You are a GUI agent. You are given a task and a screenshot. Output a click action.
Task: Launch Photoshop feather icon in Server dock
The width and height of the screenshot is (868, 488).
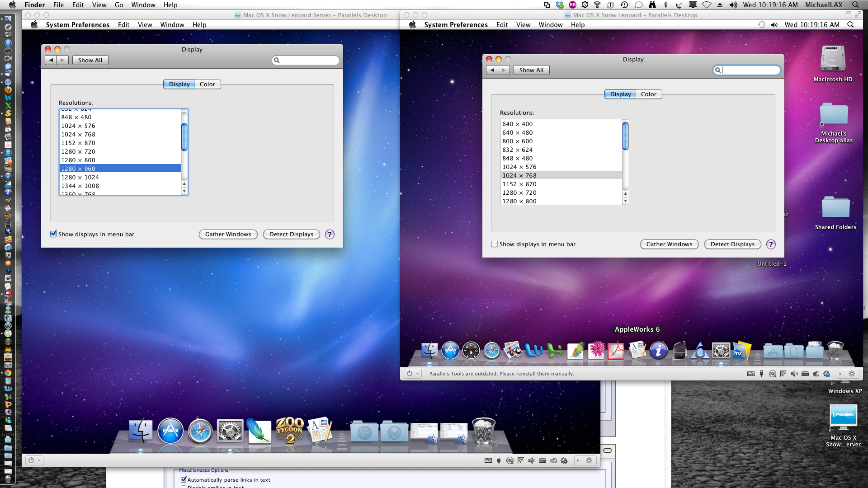(x=259, y=430)
